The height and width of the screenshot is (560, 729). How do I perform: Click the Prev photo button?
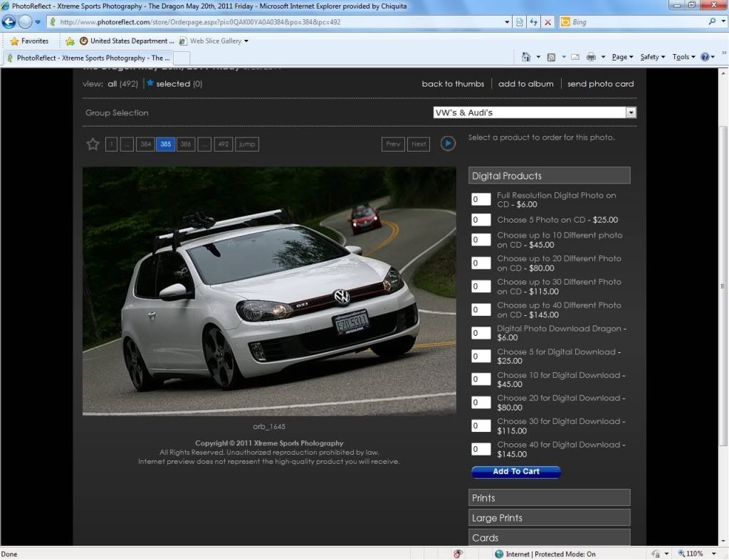(x=393, y=144)
